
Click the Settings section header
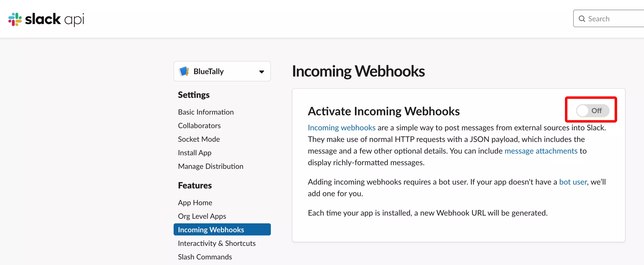(x=194, y=95)
